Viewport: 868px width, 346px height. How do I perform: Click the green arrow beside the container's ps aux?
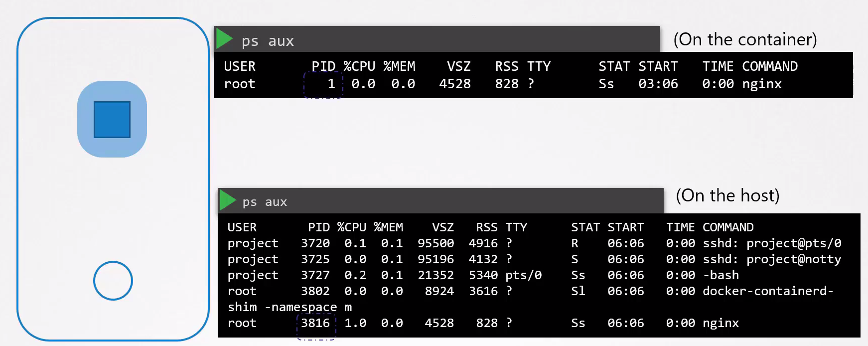click(224, 39)
